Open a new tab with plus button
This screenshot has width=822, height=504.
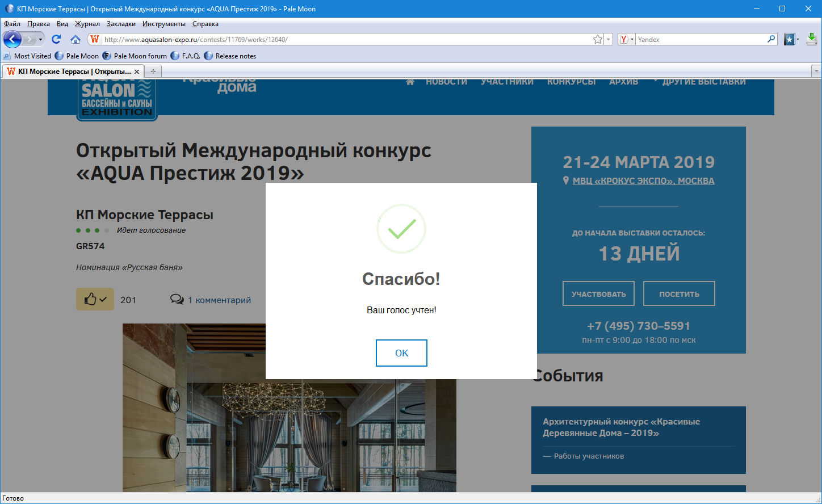(153, 72)
